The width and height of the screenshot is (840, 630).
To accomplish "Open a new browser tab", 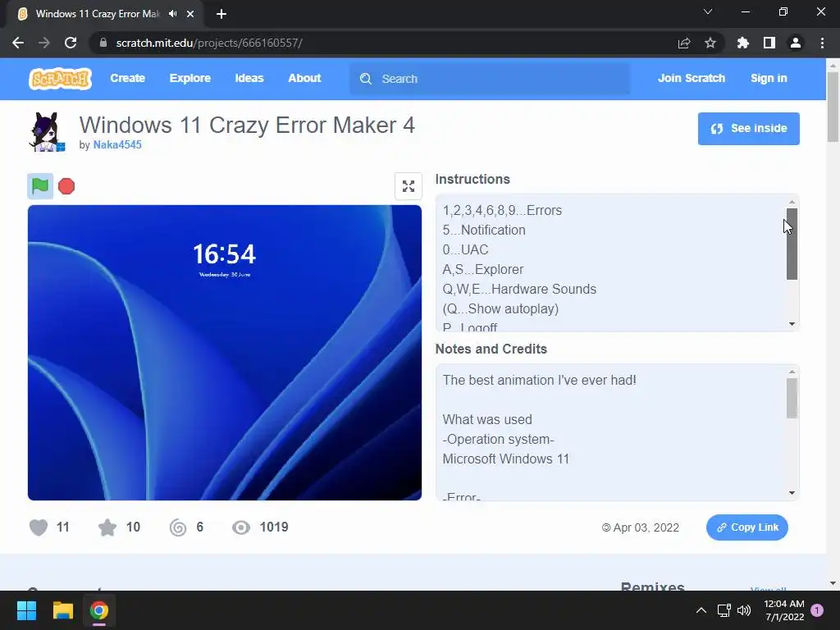I will (x=221, y=14).
